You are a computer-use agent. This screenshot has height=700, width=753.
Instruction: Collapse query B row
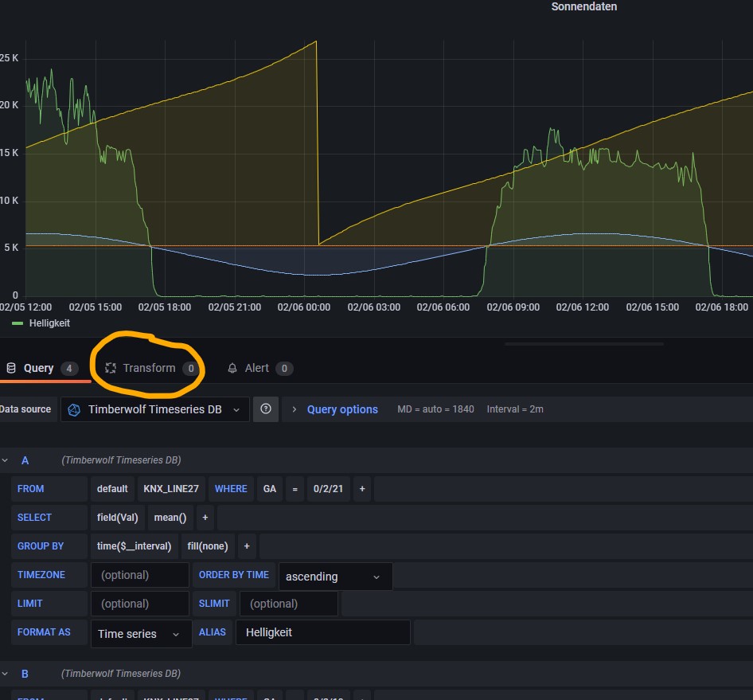pos(5,674)
